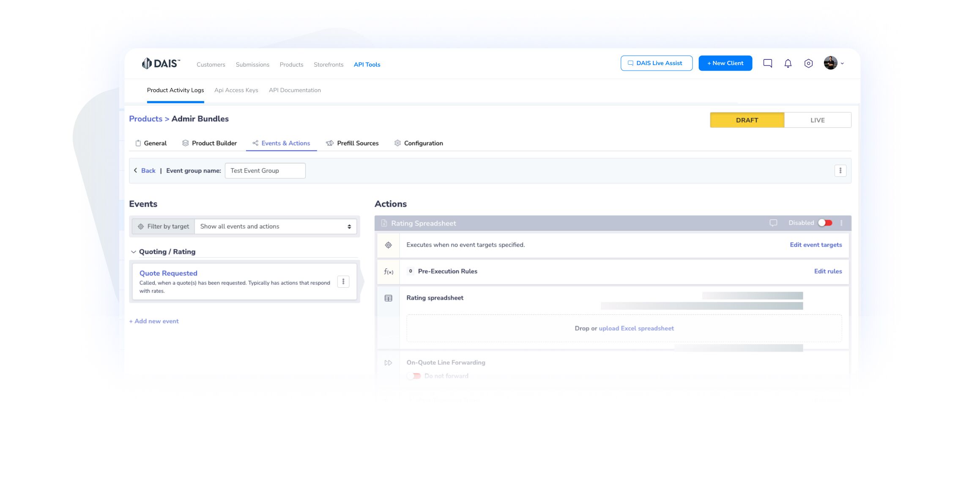Click the Edit event targets link
The image size is (980, 483).
pyautogui.click(x=816, y=245)
